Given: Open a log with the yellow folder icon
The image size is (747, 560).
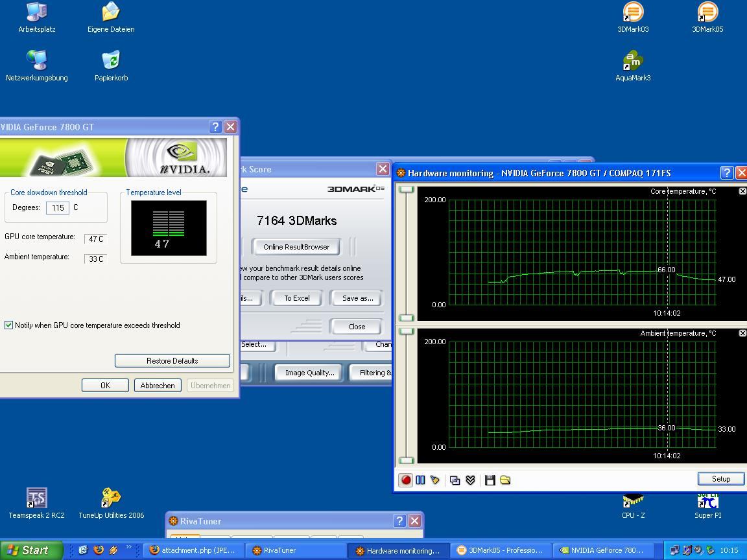Looking at the screenshot, I should pos(505,480).
